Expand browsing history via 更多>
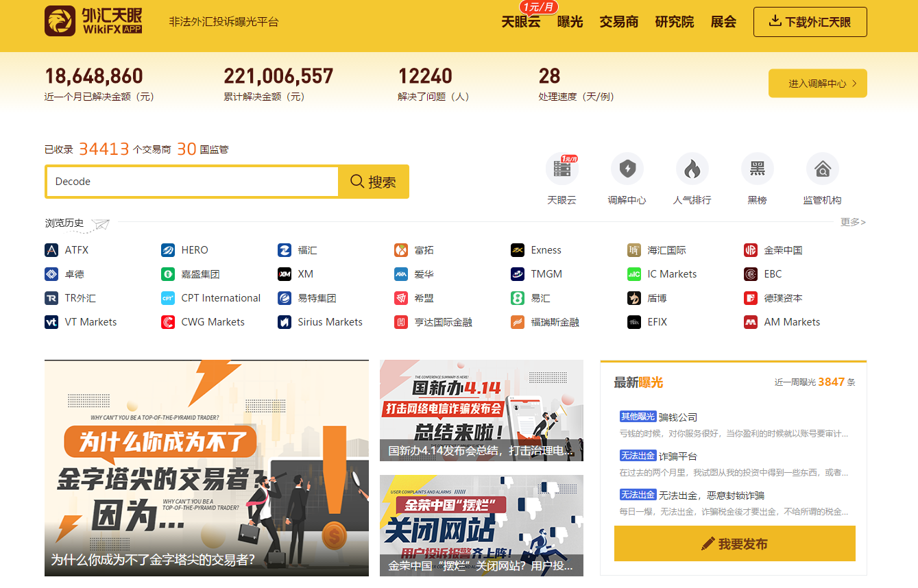The image size is (918, 588). point(854,222)
